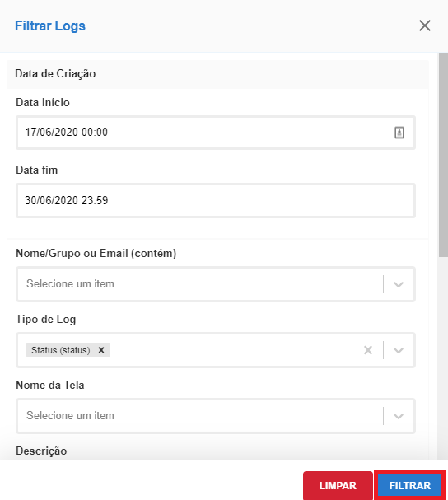Focus the Data início date field
Viewport: 448px width, 500px height.
click(216, 133)
